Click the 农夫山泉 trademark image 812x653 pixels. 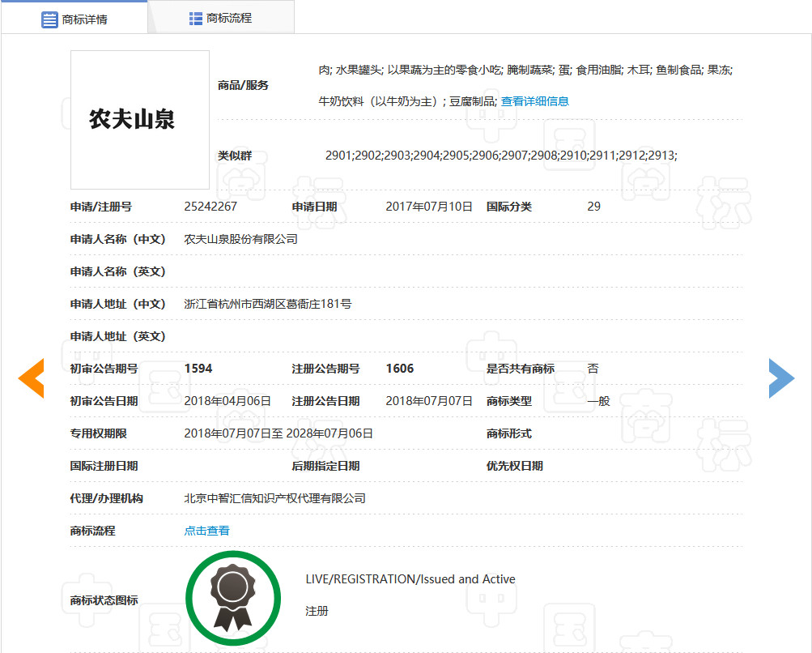point(140,120)
